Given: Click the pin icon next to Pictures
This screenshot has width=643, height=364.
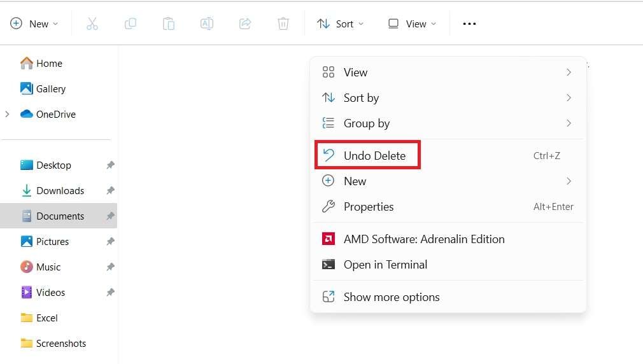Looking at the screenshot, I should point(110,241).
